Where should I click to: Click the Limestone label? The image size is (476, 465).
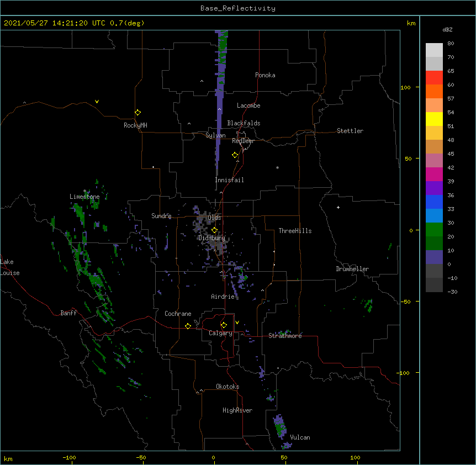click(84, 197)
